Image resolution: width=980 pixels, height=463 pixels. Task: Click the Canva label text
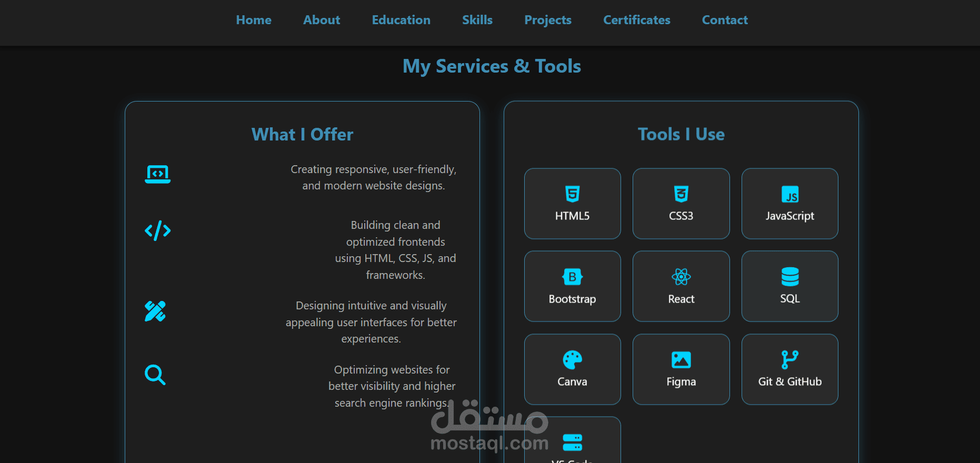573,381
